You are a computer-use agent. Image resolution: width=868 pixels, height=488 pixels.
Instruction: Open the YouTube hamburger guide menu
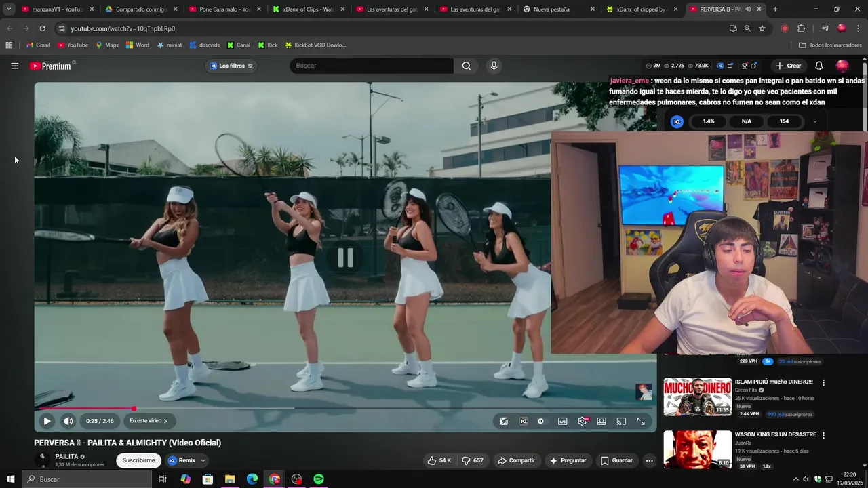[14, 66]
